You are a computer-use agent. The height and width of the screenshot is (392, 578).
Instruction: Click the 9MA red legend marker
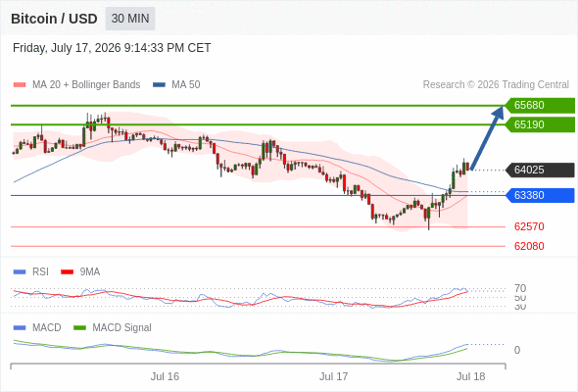[x=67, y=272]
